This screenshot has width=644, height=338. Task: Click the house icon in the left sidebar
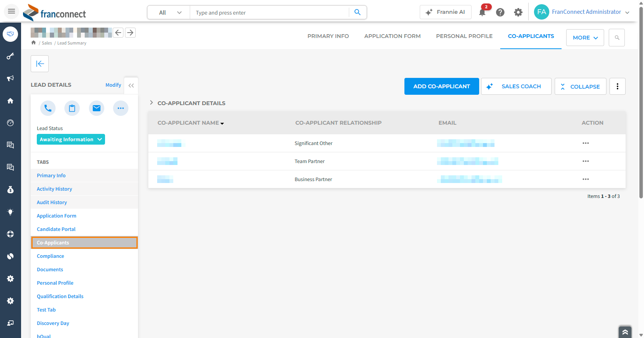click(10, 101)
